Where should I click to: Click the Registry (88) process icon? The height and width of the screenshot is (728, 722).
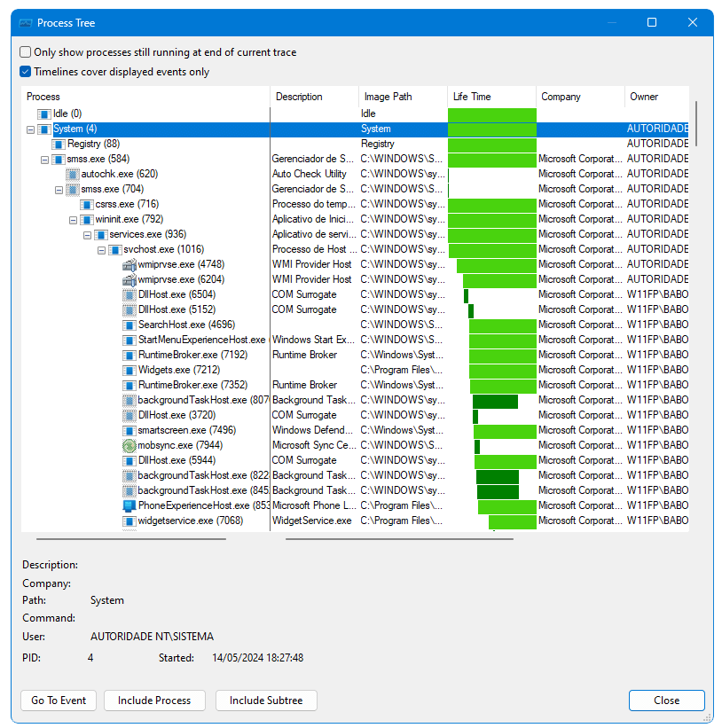click(x=59, y=144)
